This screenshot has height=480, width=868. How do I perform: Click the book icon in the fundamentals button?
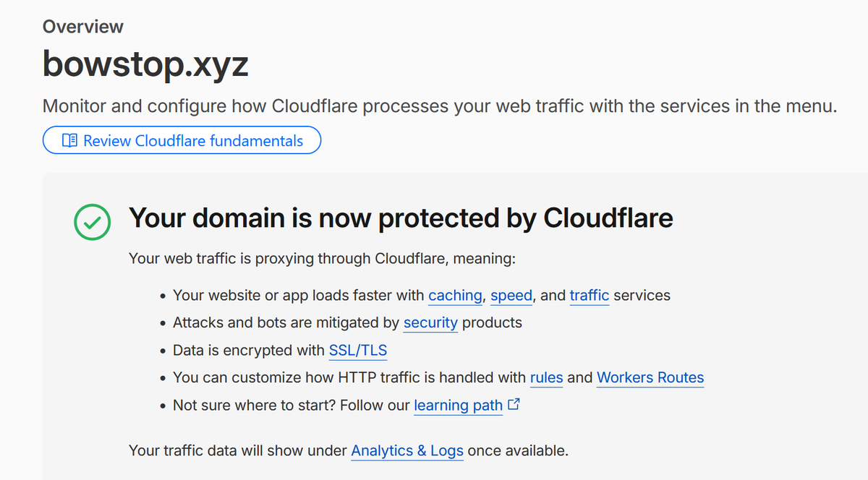[69, 140]
